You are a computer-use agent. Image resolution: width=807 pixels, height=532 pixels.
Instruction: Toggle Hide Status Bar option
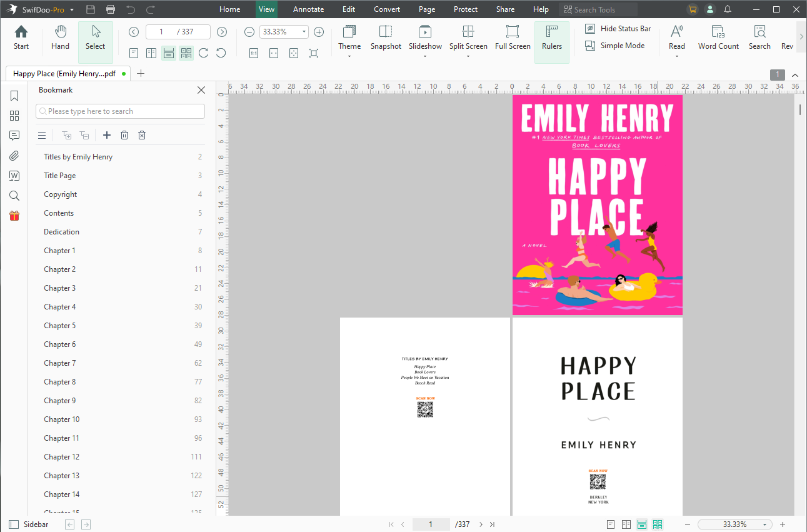(618, 29)
